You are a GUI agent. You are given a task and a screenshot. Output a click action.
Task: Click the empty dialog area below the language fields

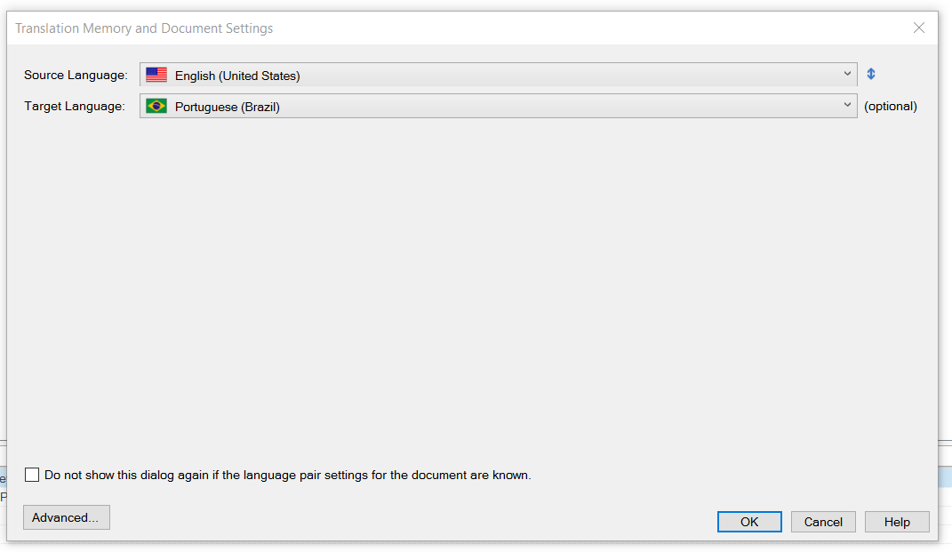[x=472, y=285]
